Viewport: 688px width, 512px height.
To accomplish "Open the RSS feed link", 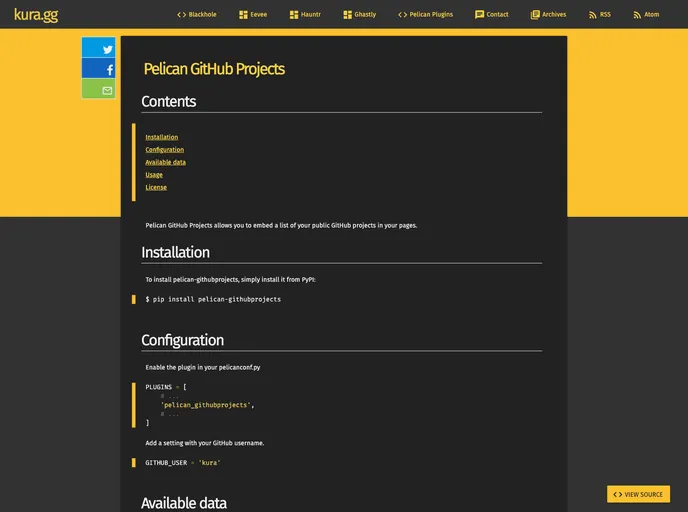I will click(605, 14).
